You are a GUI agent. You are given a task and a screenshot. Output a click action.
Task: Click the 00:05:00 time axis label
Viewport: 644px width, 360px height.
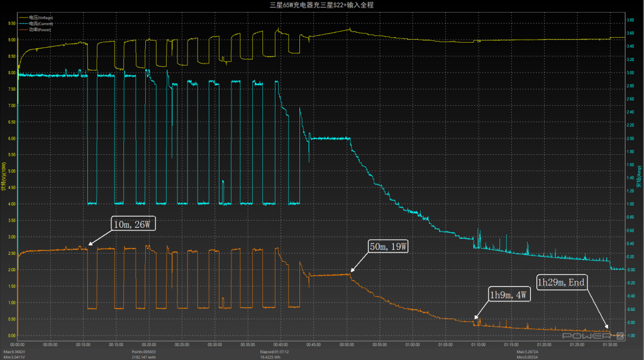tap(50, 345)
